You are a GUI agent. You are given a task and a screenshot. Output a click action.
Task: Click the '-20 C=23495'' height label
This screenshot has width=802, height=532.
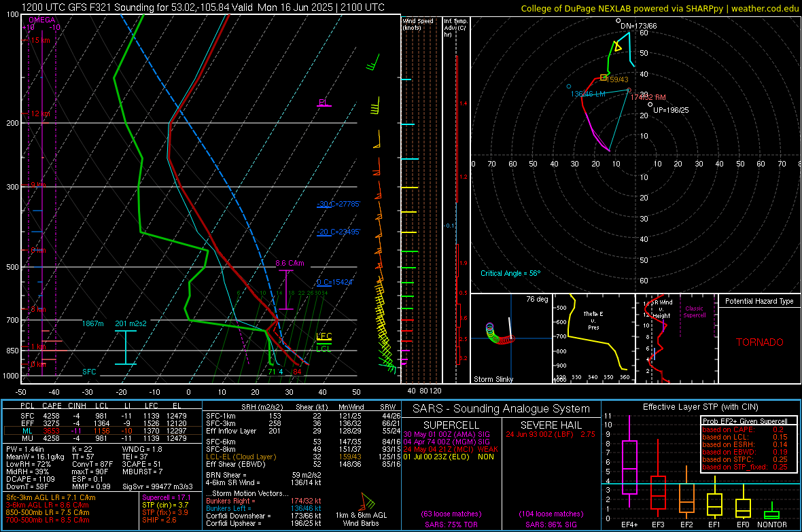click(338, 232)
